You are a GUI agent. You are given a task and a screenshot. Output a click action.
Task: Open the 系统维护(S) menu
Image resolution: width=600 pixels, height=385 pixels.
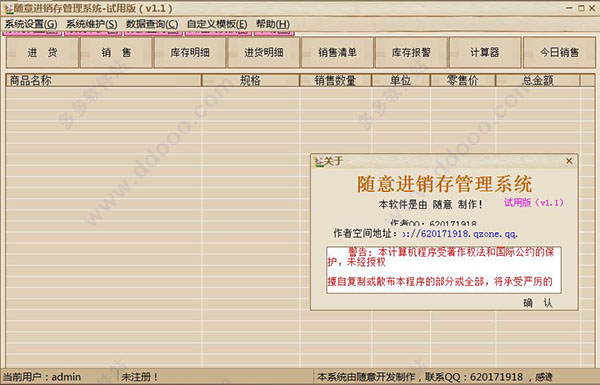click(91, 24)
